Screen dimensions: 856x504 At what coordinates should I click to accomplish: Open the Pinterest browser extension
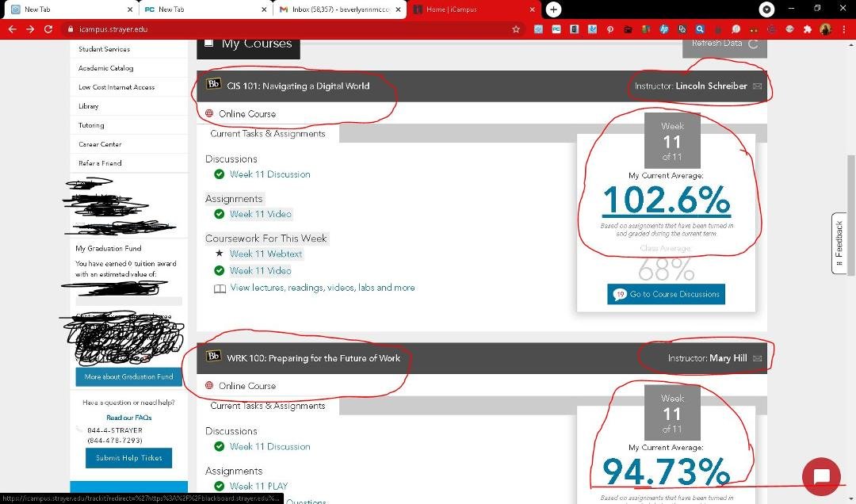click(x=610, y=29)
